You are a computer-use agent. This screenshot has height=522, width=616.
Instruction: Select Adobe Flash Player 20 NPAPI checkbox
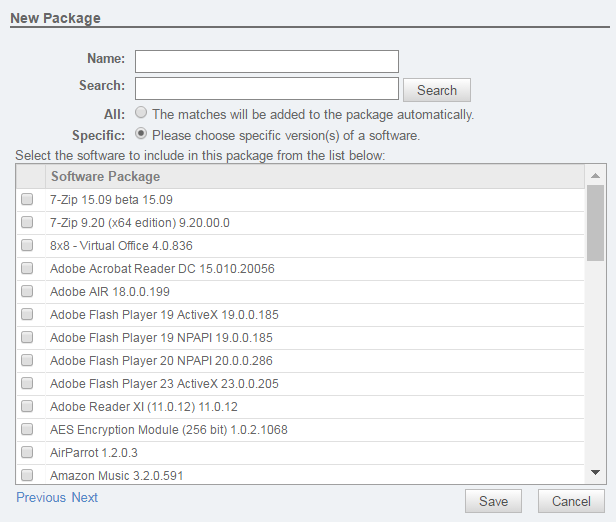click(27, 360)
